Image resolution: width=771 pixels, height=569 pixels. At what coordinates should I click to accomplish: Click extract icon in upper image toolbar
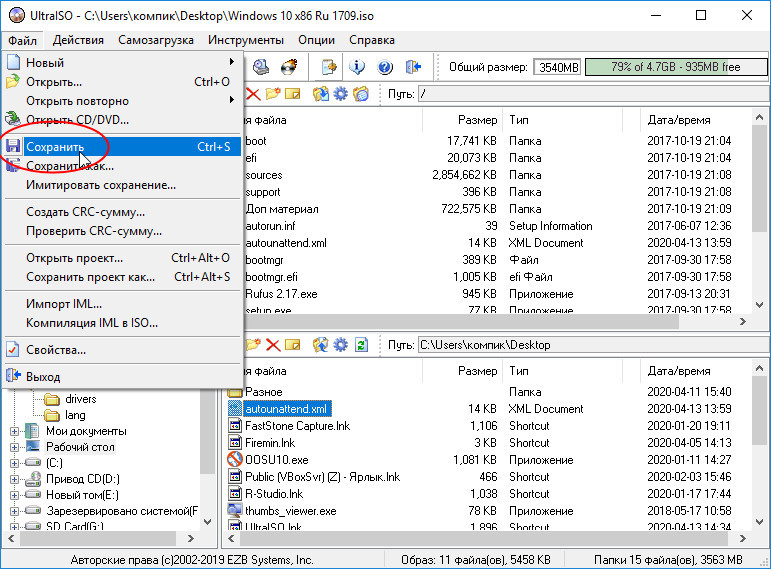(321, 93)
